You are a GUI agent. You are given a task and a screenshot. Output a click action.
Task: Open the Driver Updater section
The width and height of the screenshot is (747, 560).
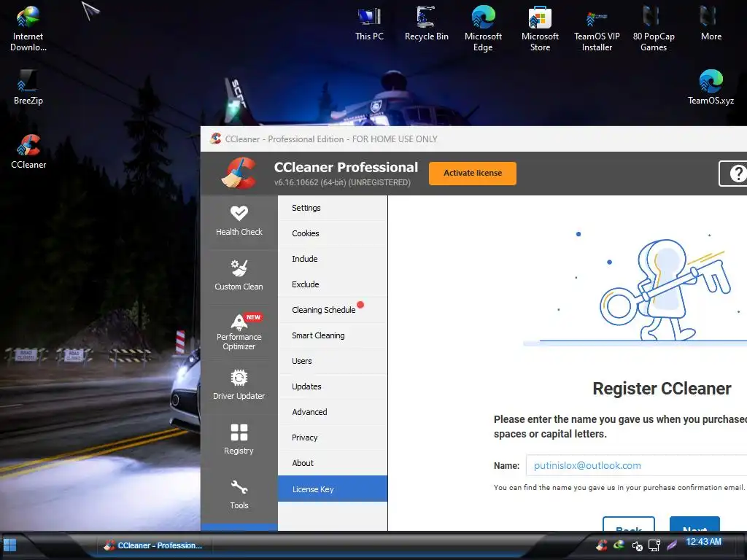[x=239, y=385]
